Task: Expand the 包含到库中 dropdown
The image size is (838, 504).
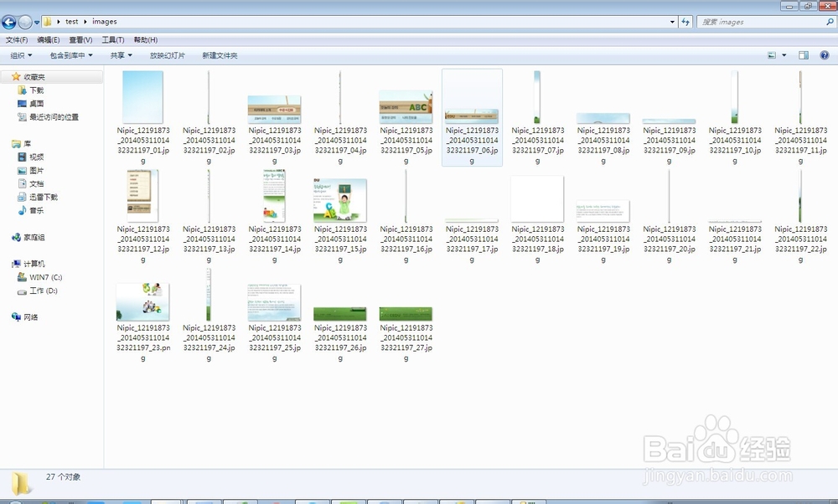Action: (71, 55)
